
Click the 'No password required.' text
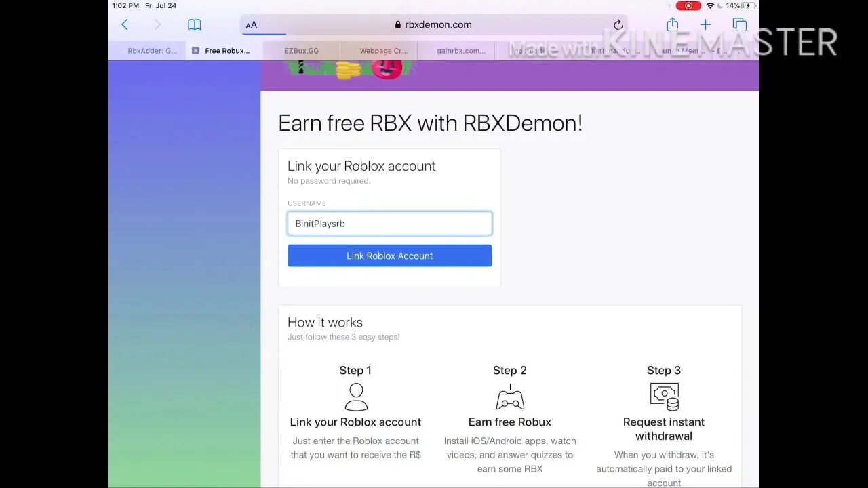(329, 181)
